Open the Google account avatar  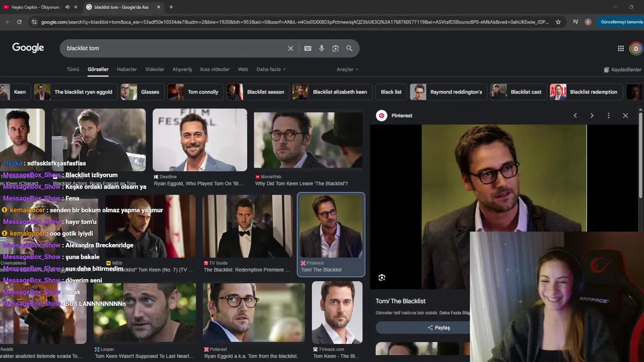(x=636, y=48)
